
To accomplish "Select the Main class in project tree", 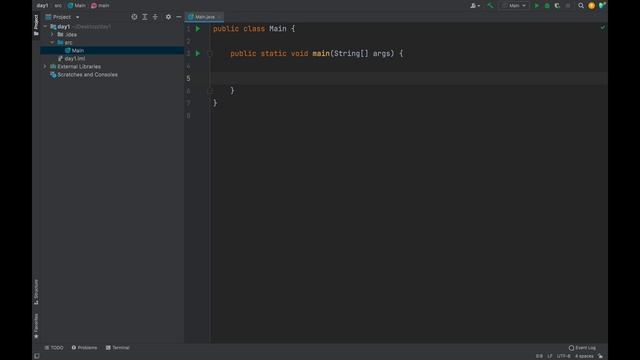I will tap(78, 51).
